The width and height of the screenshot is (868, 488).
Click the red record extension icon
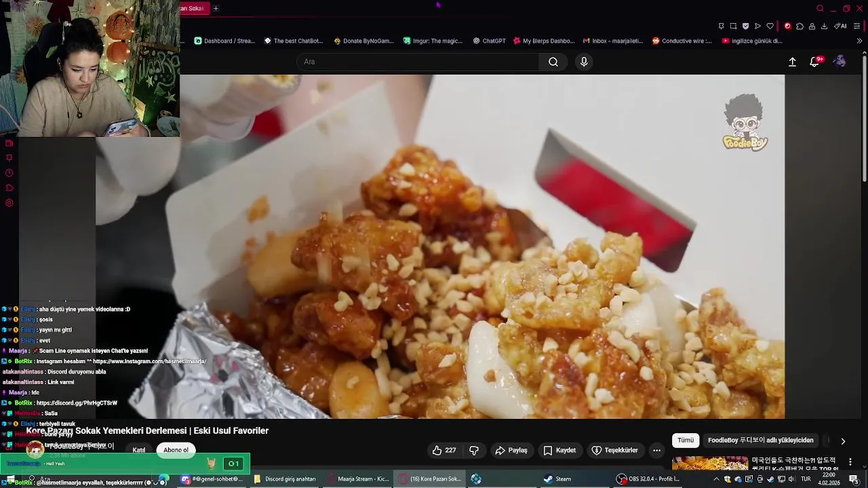click(787, 26)
